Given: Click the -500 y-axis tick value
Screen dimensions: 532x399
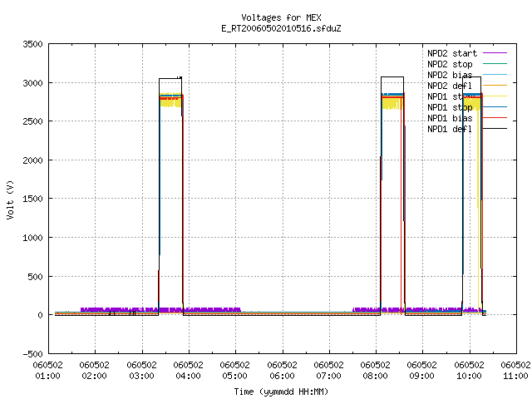Looking at the screenshot, I should pyautogui.click(x=32, y=354).
